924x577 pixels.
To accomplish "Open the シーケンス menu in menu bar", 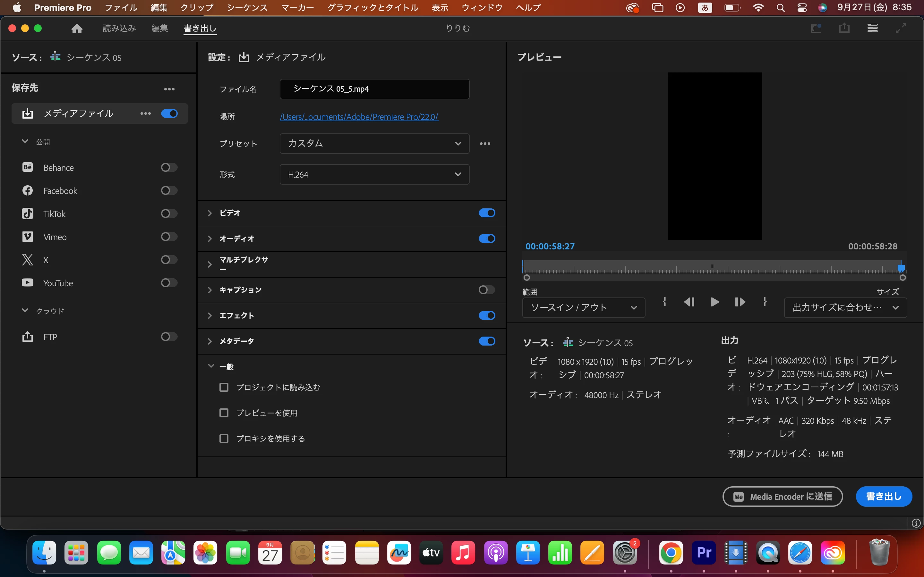I will pyautogui.click(x=247, y=7).
